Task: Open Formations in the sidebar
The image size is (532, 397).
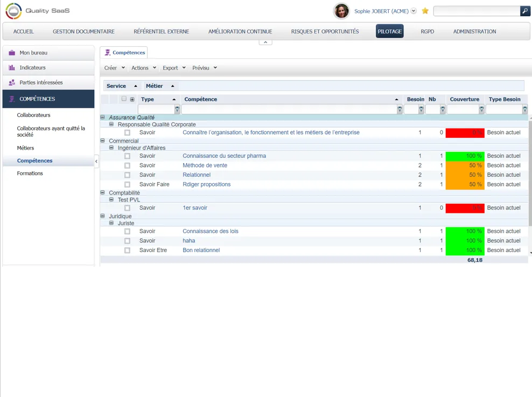Action: pos(30,173)
